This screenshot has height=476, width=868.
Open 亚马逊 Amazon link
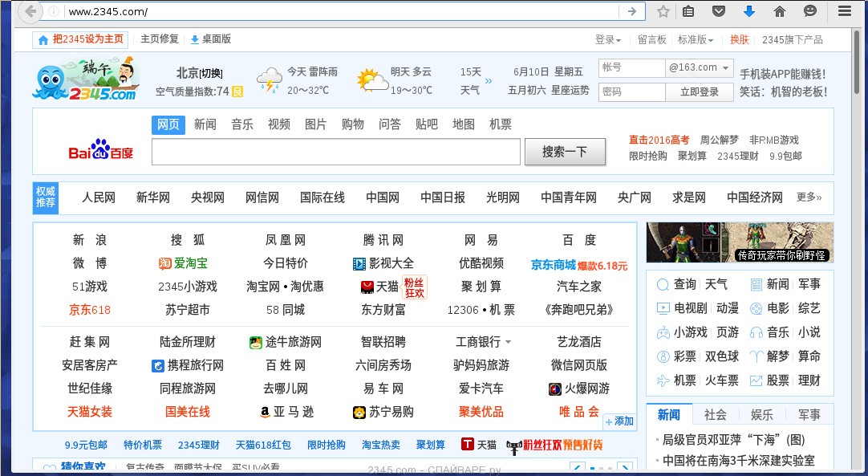[x=286, y=412]
